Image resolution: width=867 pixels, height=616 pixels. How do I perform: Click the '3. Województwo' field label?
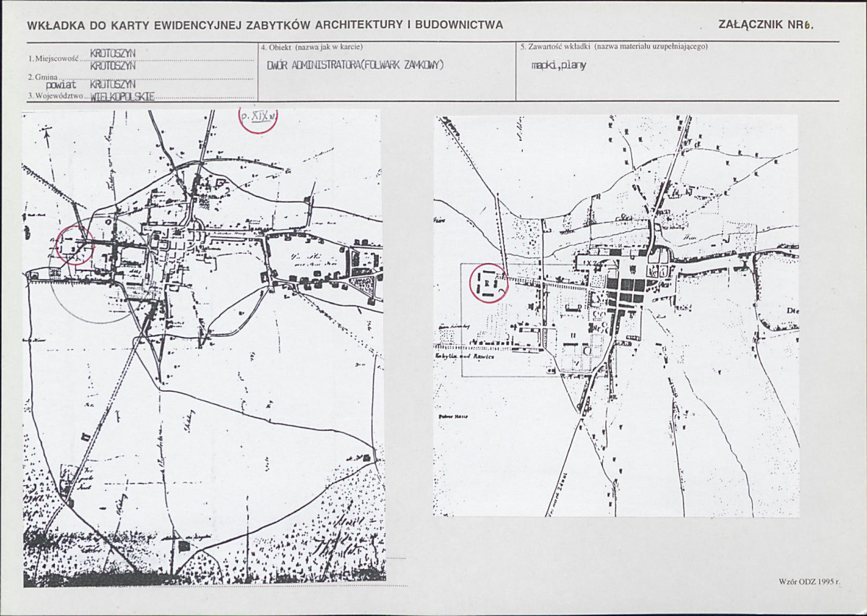click(55, 95)
